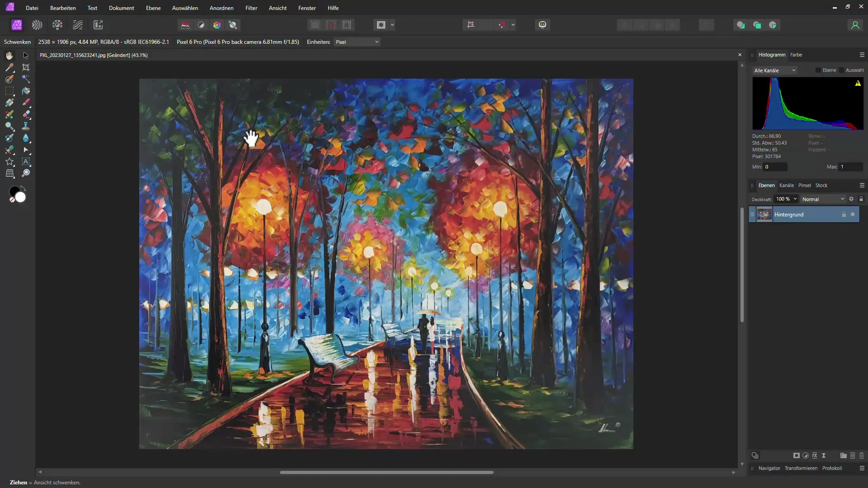
Task: Select the Color Picker eyedropper tool
Action: (9, 67)
